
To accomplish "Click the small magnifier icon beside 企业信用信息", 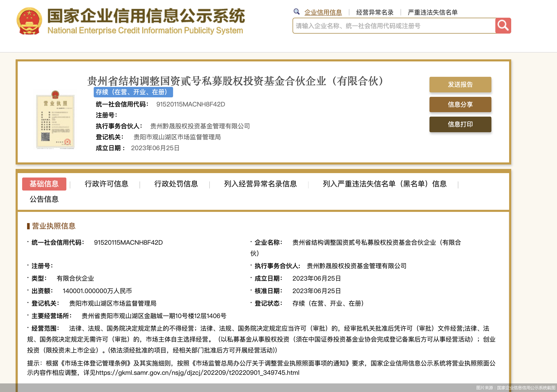I will (296, 12).
